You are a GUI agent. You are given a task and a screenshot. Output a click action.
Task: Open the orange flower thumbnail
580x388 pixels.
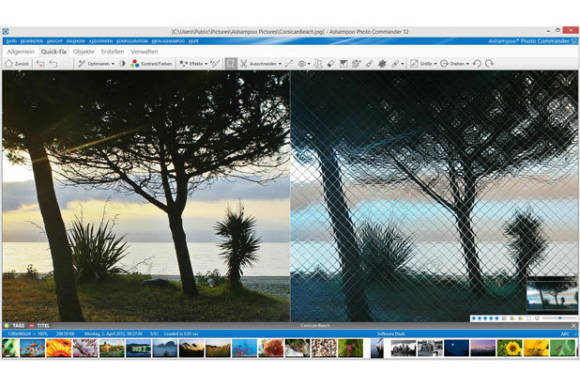coord(59,348)
